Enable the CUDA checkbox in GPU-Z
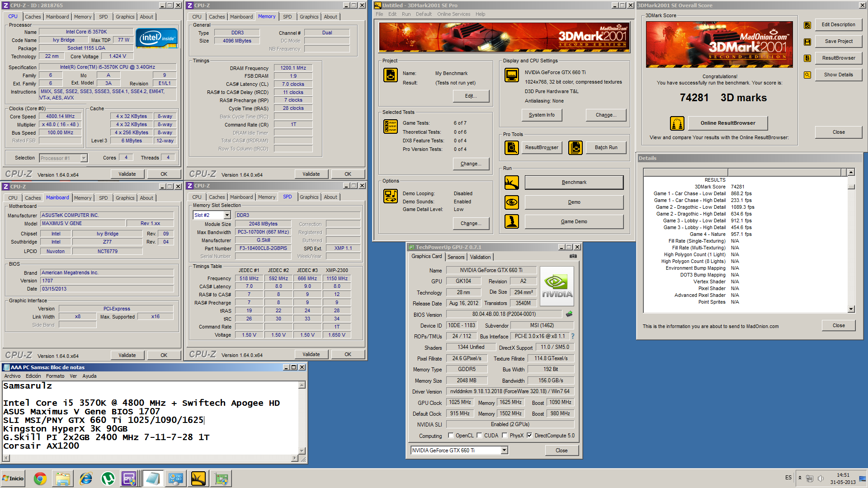Image resolution: width=868 pixels, height=488 pixels. point(479,436)
